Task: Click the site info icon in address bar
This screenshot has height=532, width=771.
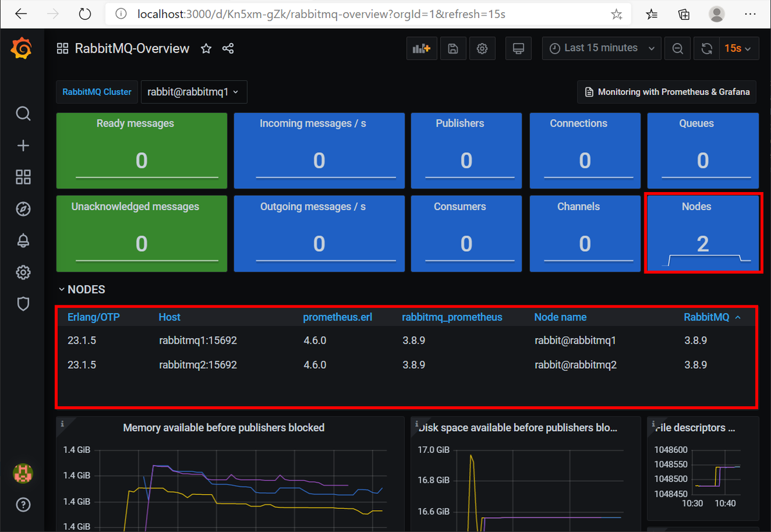Action: [120, 13]
